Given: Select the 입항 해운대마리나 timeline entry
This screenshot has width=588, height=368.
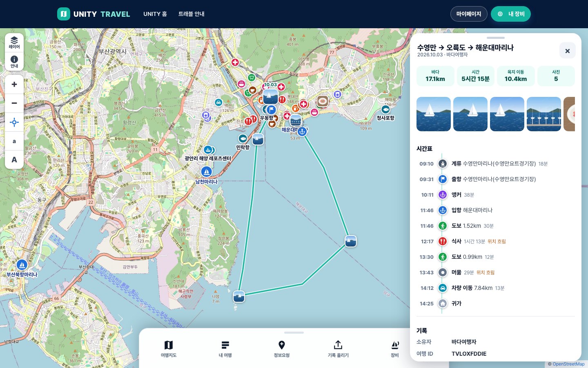Looking at the screenshot, I should tap(496, 210).
